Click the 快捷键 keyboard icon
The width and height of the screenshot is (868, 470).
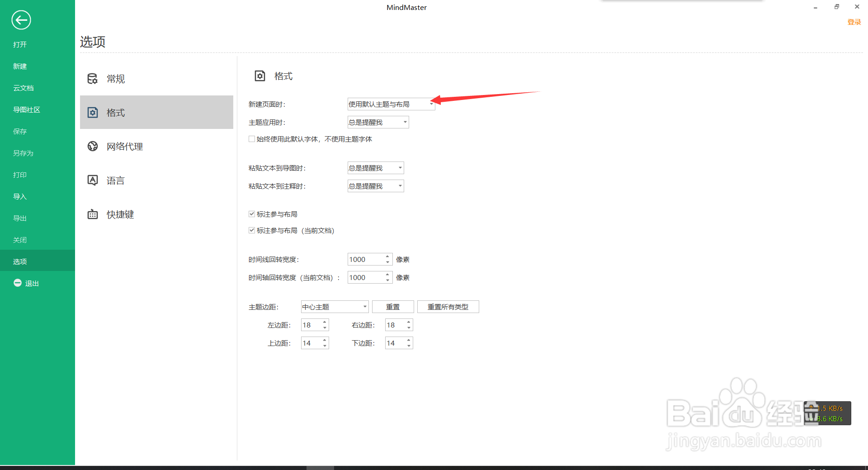(93, 214)
